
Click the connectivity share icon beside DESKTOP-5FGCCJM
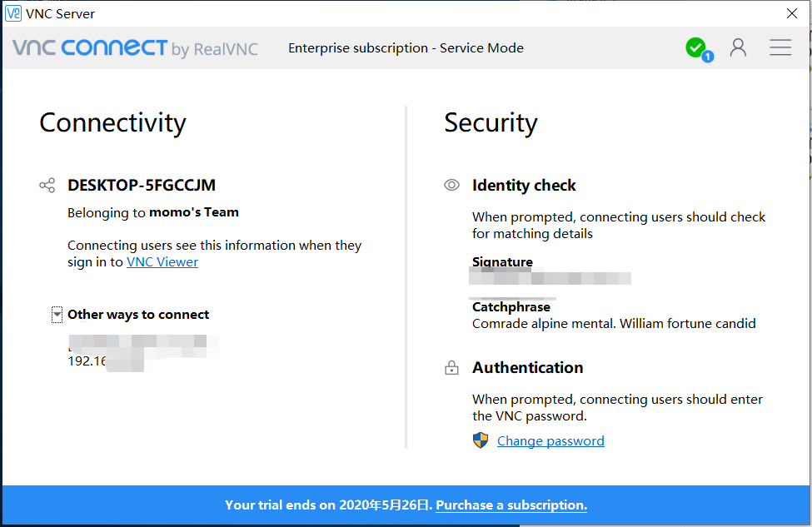point(47,185)
